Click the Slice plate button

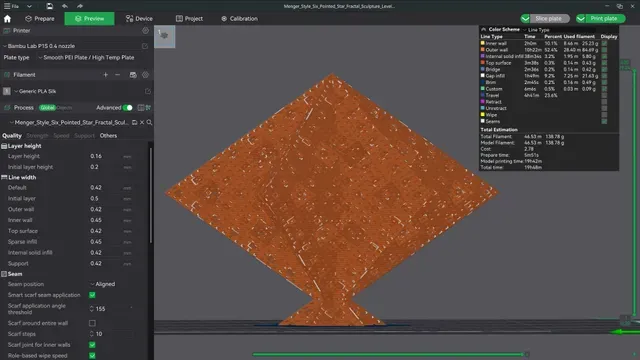(550, 19)
